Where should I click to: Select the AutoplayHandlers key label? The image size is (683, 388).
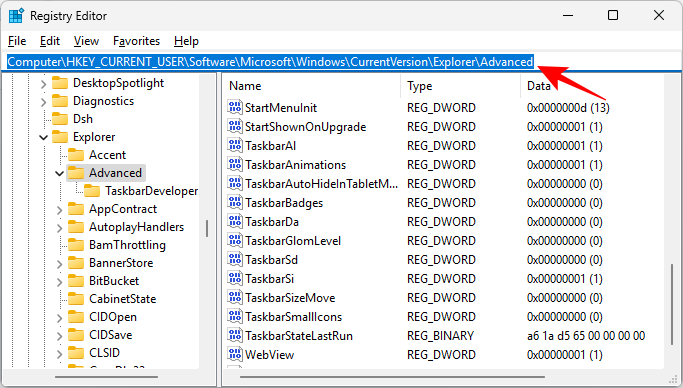click(136, 227)
